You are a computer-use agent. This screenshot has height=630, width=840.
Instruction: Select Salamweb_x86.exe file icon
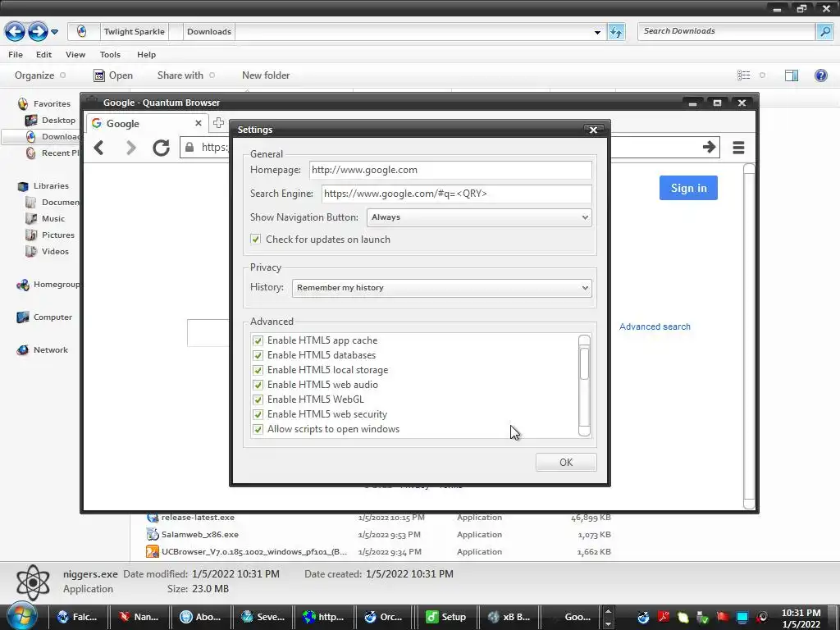click(153, 534)
